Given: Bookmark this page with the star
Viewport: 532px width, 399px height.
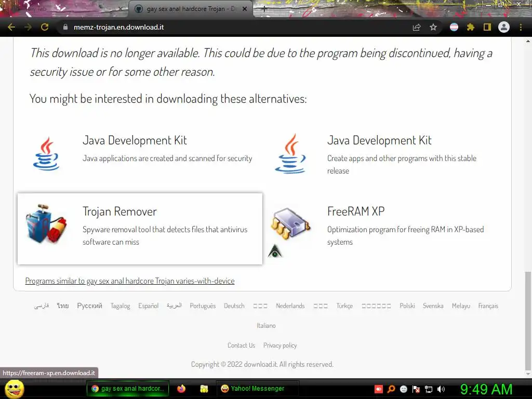Looking at the screenshot, I should [x=433, y=27].
